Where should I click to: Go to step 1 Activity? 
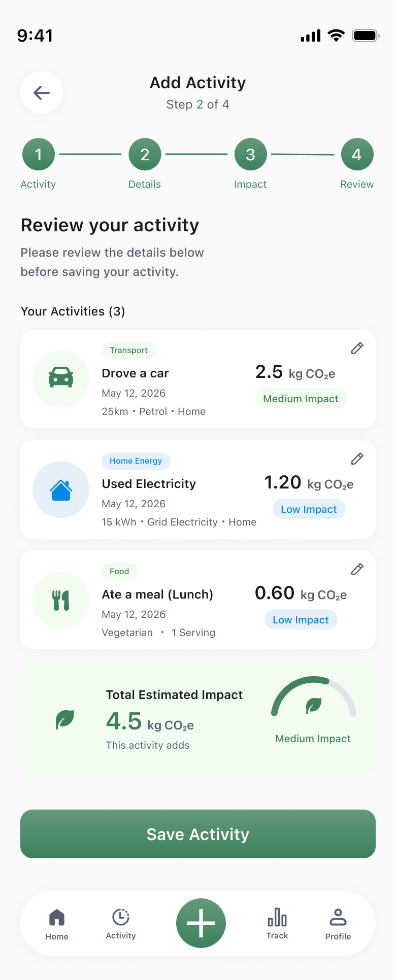coord(39,154)
